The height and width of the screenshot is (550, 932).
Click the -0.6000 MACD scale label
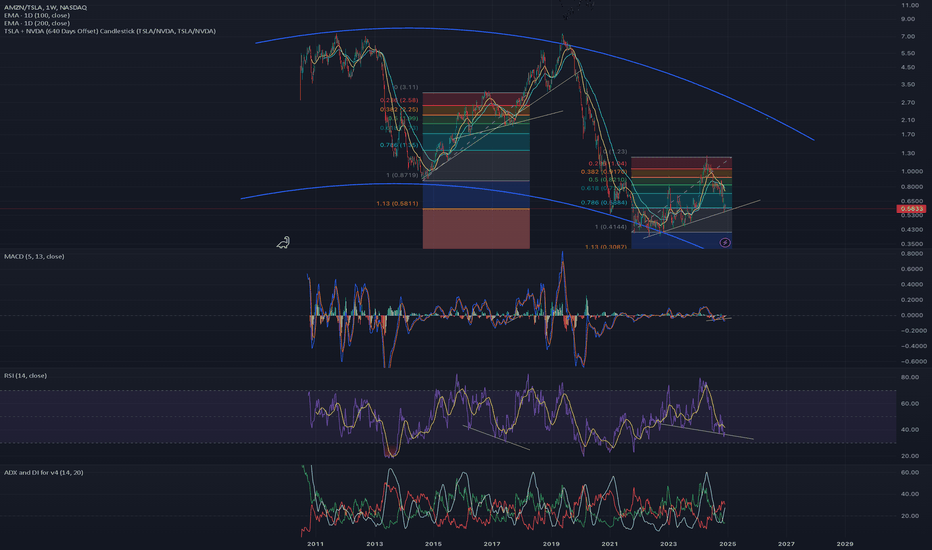(x=910, y=361)
